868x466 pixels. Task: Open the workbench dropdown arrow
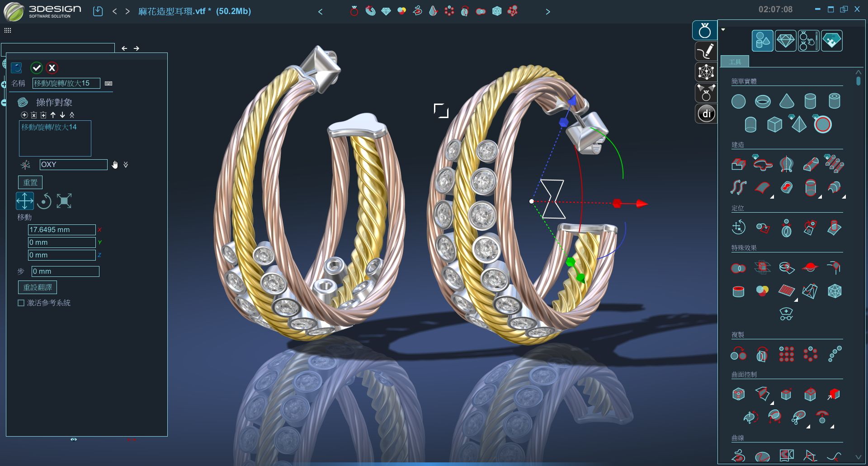point(723,29)
